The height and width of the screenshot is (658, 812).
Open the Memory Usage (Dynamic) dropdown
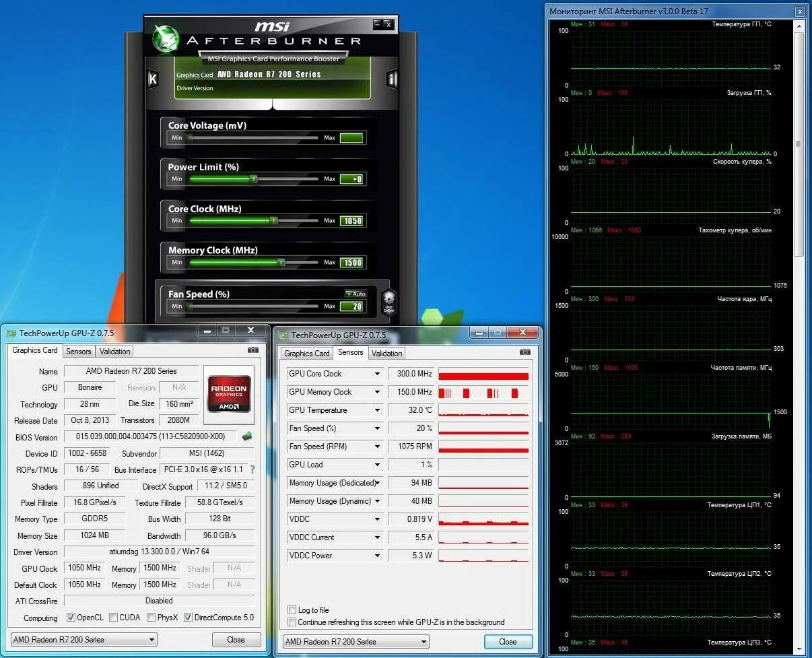click(377, 501)
